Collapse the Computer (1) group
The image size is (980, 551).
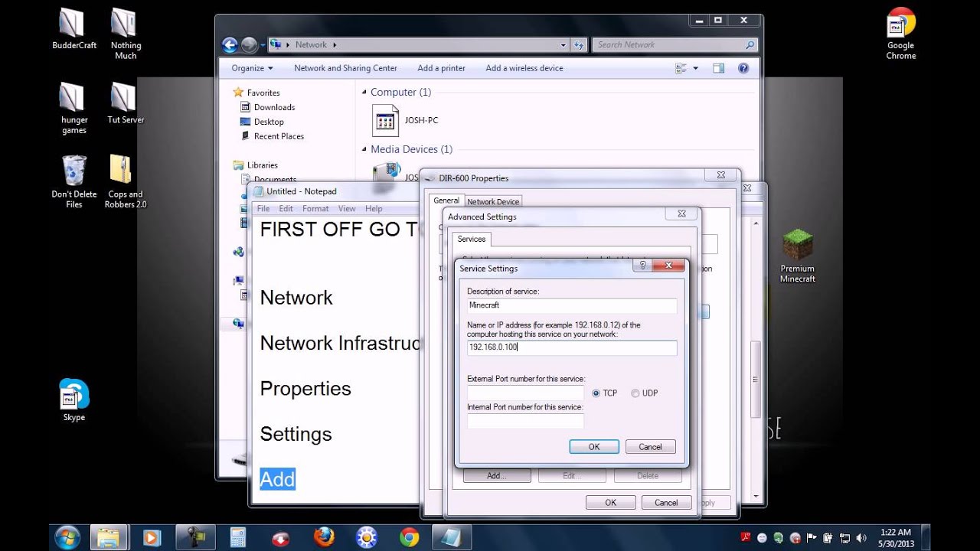(364, 93)
